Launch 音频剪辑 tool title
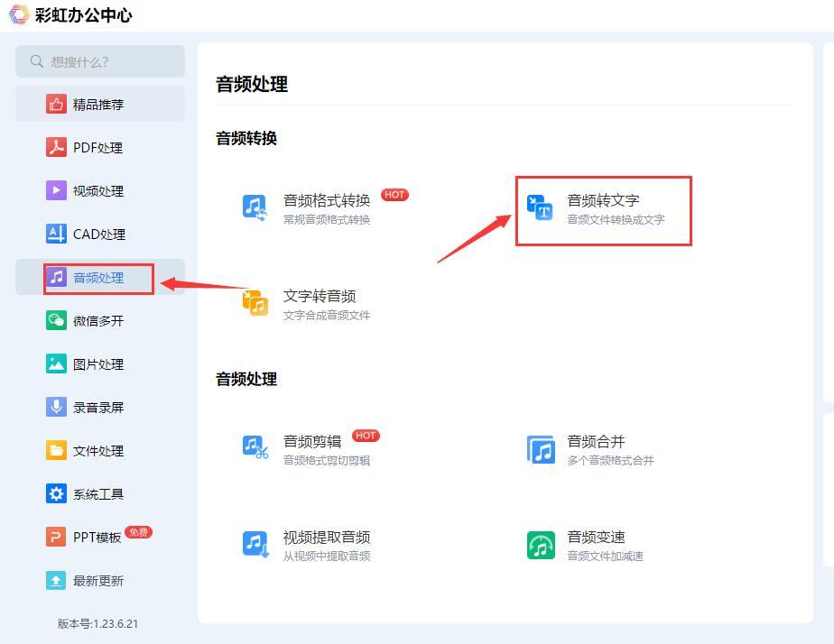The width and height of the screenshot is (834, 644). 312,441
